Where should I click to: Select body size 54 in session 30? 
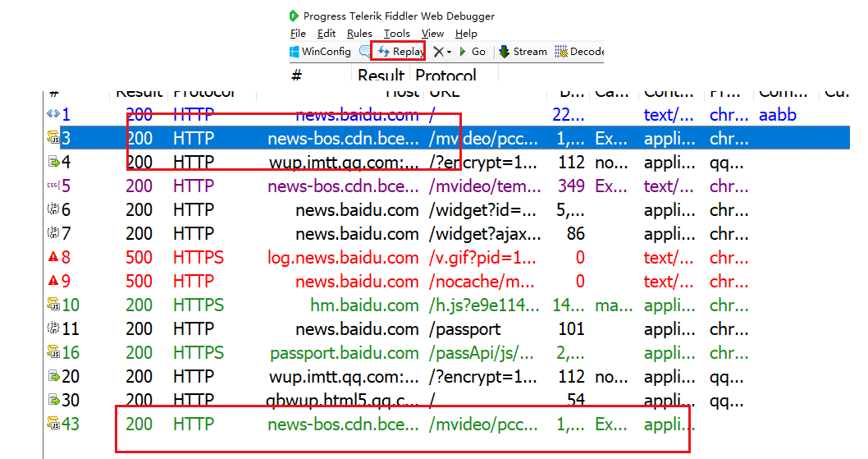(575, 401)
